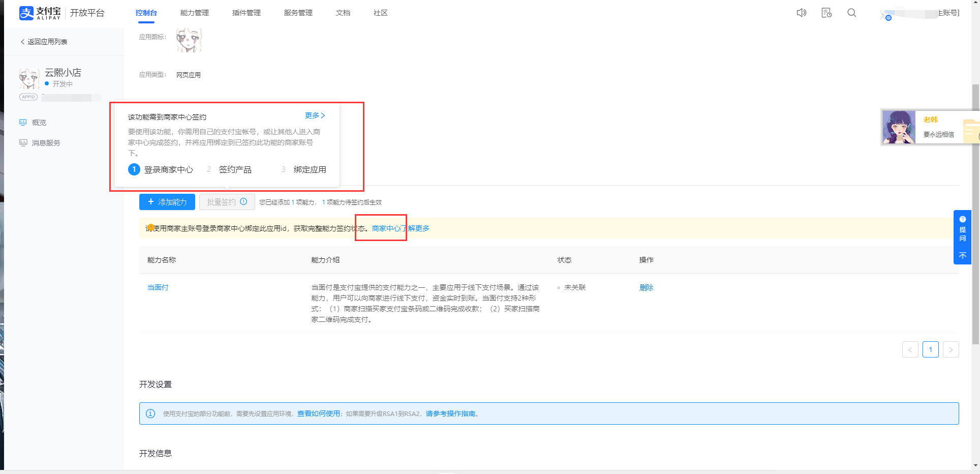
Task: Open the 请参考操作指南 link
Action: [450, 413]
